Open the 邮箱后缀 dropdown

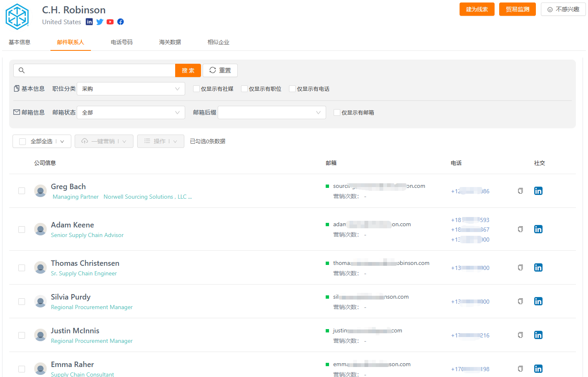click(x=272, y=112)
